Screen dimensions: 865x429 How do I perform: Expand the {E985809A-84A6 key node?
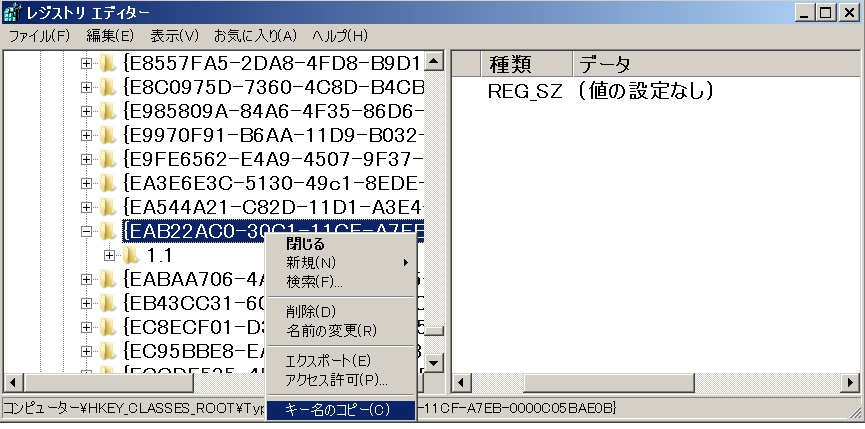point(86,111)
